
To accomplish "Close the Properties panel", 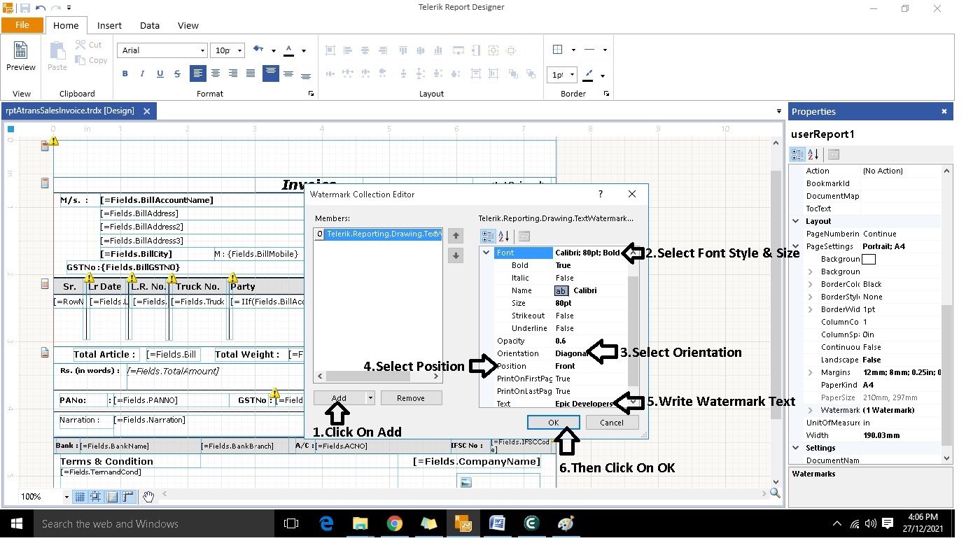I will [x=944, y=111].
